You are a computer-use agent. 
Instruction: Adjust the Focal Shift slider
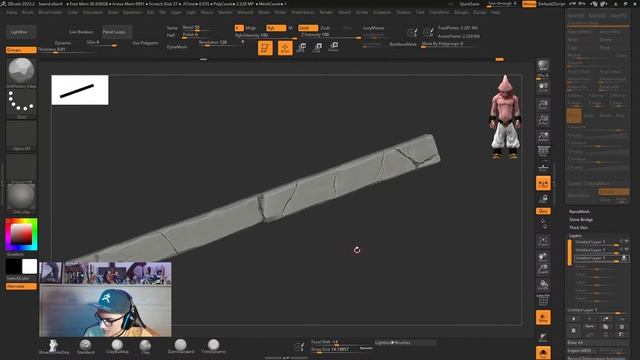point(341,342)
